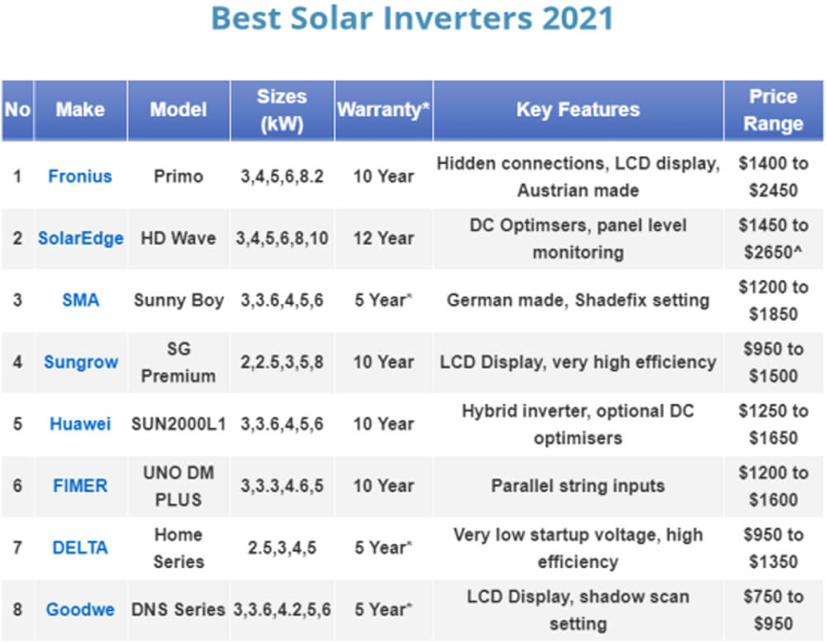Viewport: 826px width, 644px height.
Task: Click the Best Solar Inverters 2021 title
Action: [x=412, y=18]
